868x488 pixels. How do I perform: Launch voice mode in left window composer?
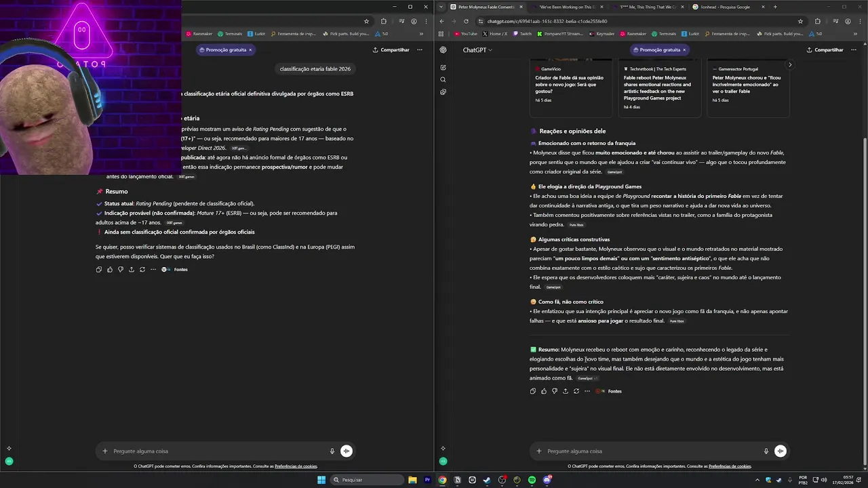tap(347, 451)
